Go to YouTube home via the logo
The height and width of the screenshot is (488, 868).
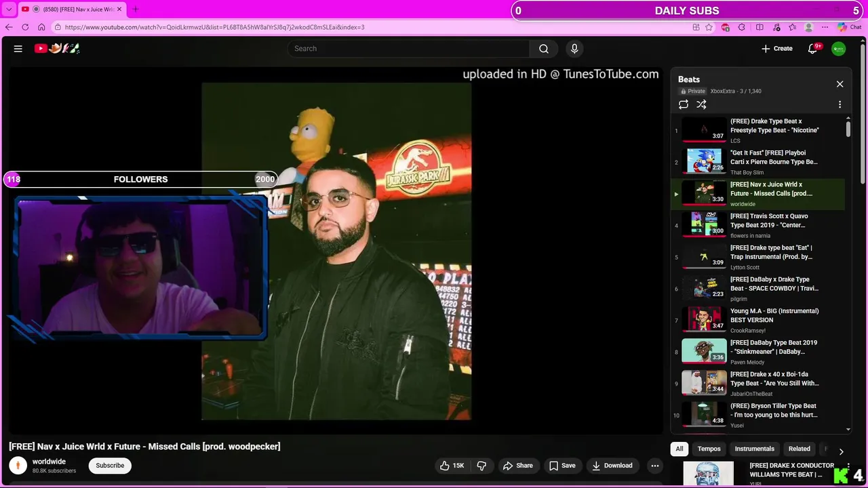click(x=57, y=48)
